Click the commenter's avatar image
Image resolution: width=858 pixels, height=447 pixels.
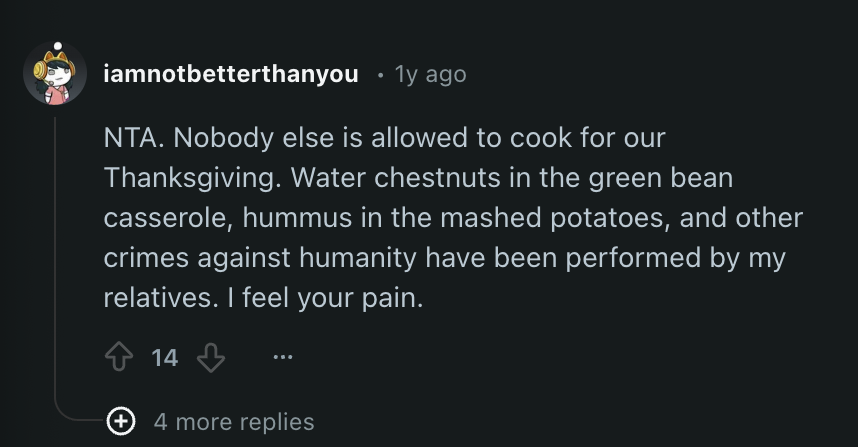coord(55,76)
